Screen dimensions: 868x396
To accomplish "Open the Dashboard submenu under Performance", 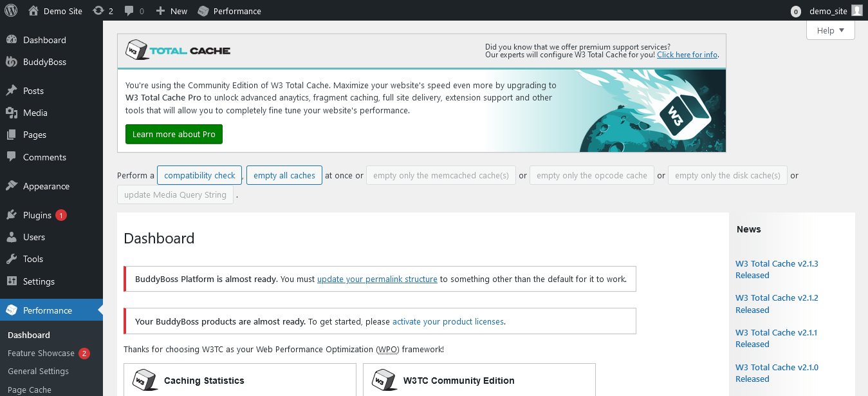I will coord(29,335).
